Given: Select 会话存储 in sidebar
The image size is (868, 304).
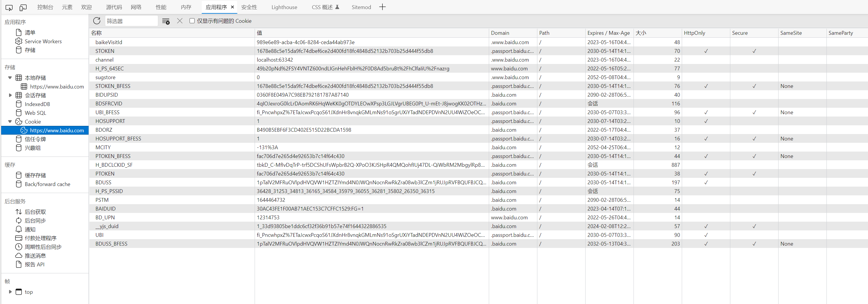Looking at the screenshot, I should point(35,95).
